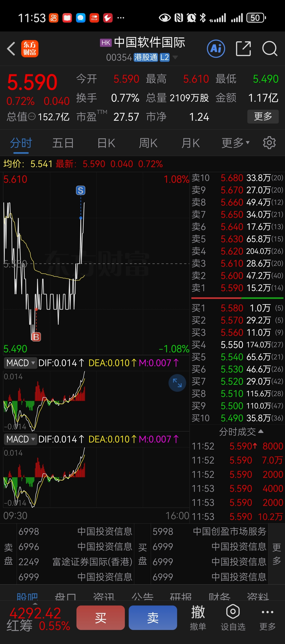
Task: Tap the blue 卖 sell button
Action: pyautogui.click(x=153, y=618)
